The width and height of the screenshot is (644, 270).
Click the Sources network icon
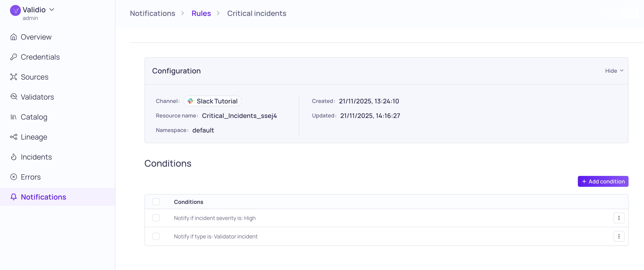pos(13,77)
